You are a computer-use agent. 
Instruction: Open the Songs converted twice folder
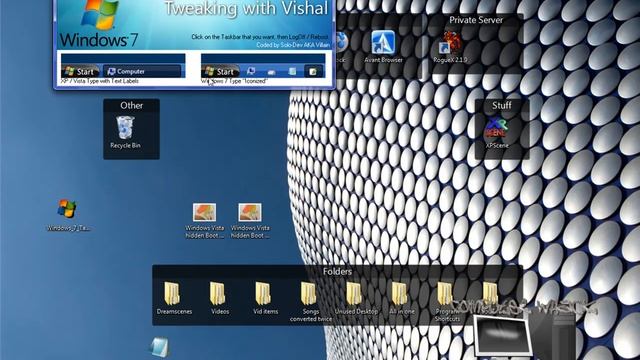pos(311,302)
